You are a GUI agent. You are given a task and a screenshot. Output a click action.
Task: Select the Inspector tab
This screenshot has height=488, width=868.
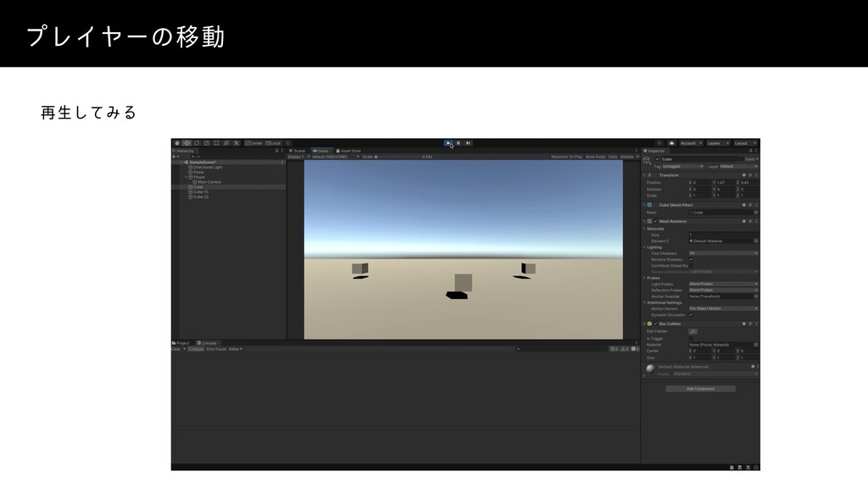click(x=654, y=151)
